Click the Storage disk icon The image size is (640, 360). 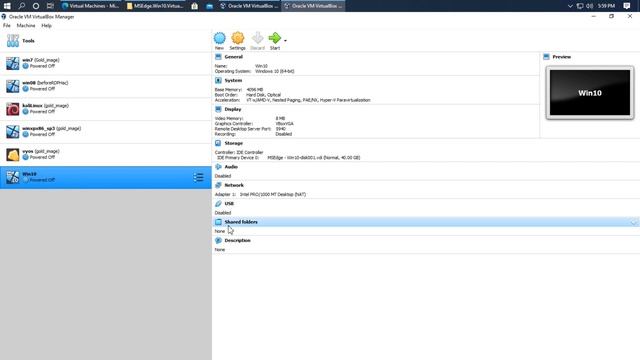(218, 143)
